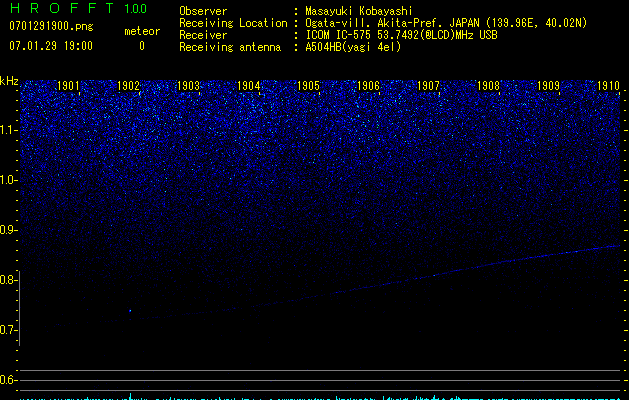Viewport: 629px width, 400px height.
Task: Select the 0701291900.png filename
Action: click(51, 27)
